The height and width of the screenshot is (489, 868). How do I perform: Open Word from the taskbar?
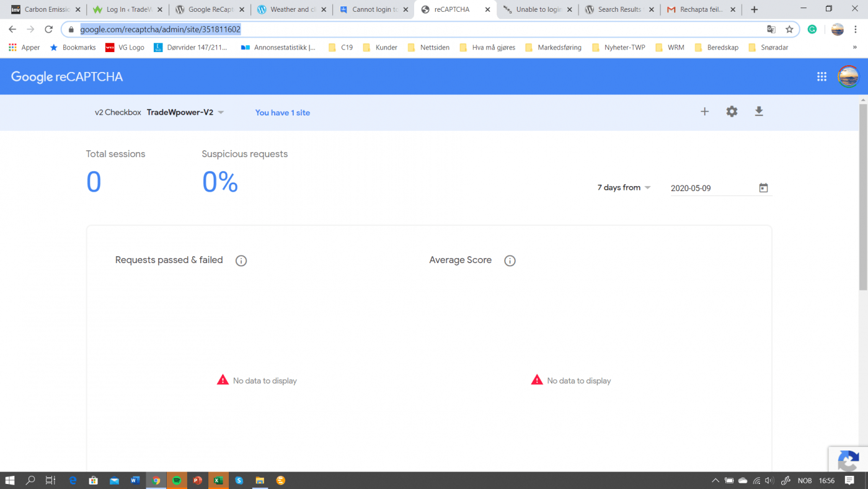(135, 480)
